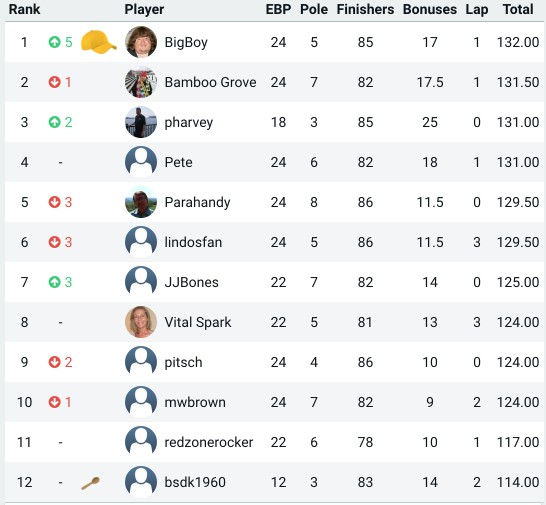Open the player name redzonerocker

tap(209, 442)
